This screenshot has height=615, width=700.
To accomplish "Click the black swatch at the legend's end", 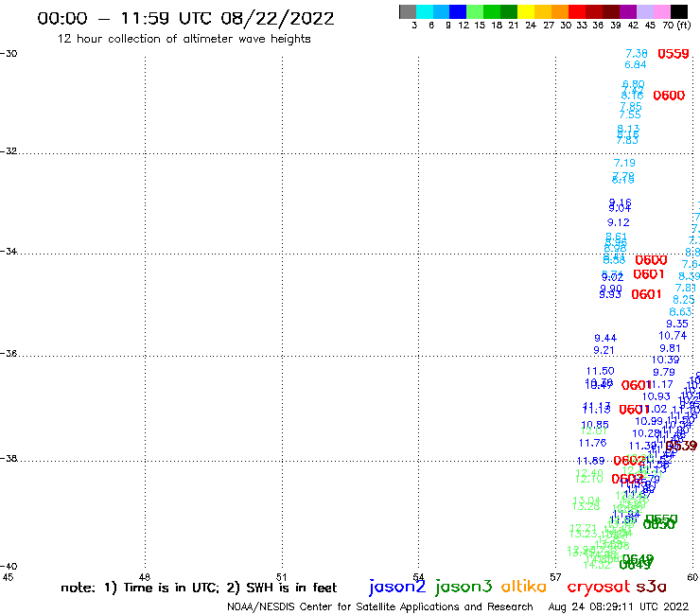I will 679,11.
